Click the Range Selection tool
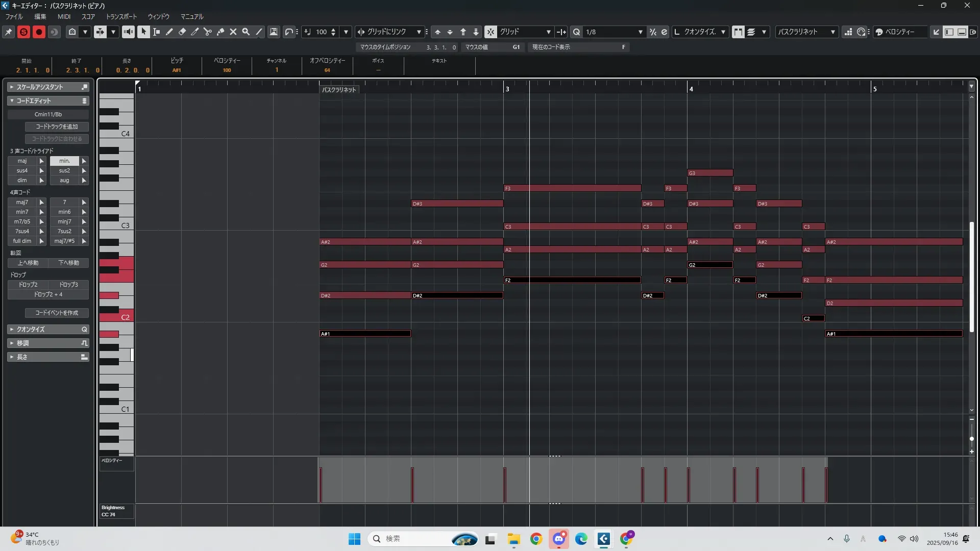980x551 pixels. tap(157, 32)
